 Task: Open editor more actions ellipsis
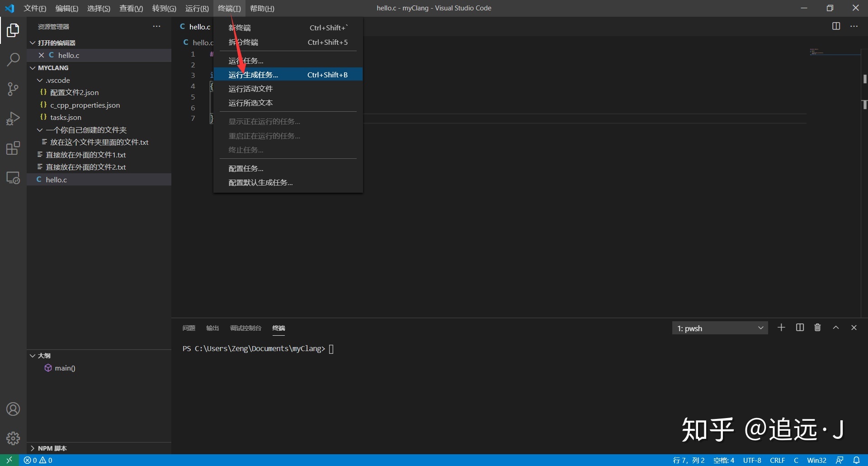pyautogui.click(x=854, y=26)
